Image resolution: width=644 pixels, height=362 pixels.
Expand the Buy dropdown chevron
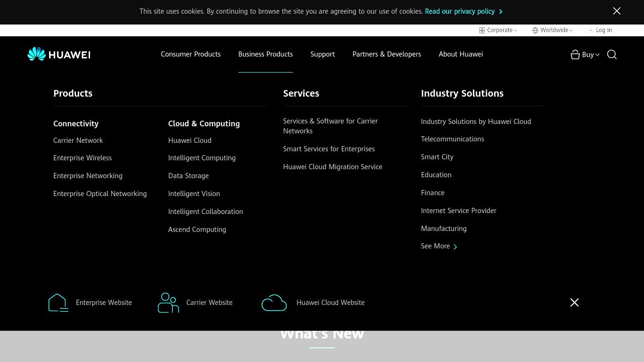tap(598, 55)
